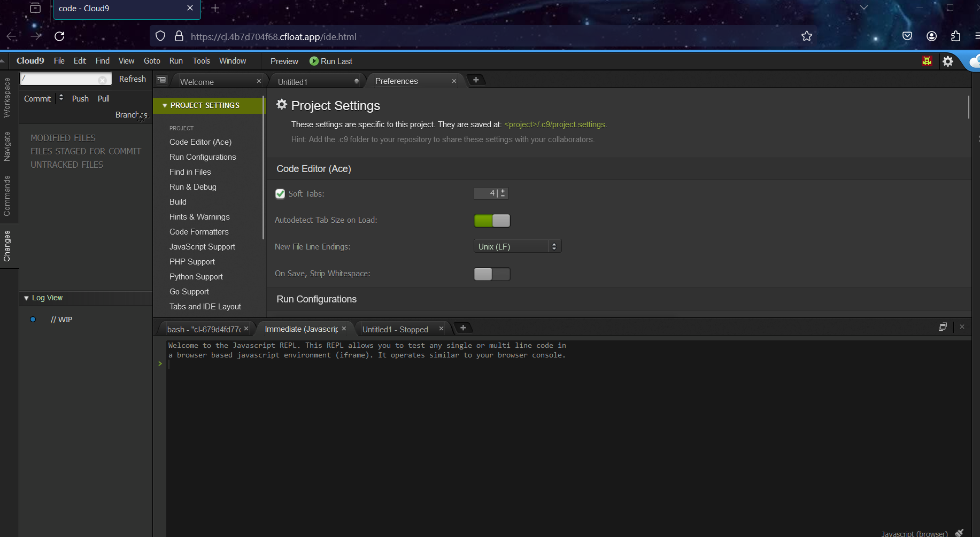980x537 pixels.
Task: Click the Pocket save icon
Action: click(x=907, y=36)
